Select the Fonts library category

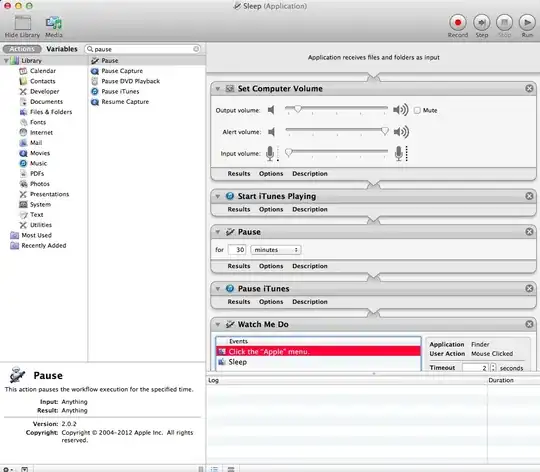tap(38, 122)
